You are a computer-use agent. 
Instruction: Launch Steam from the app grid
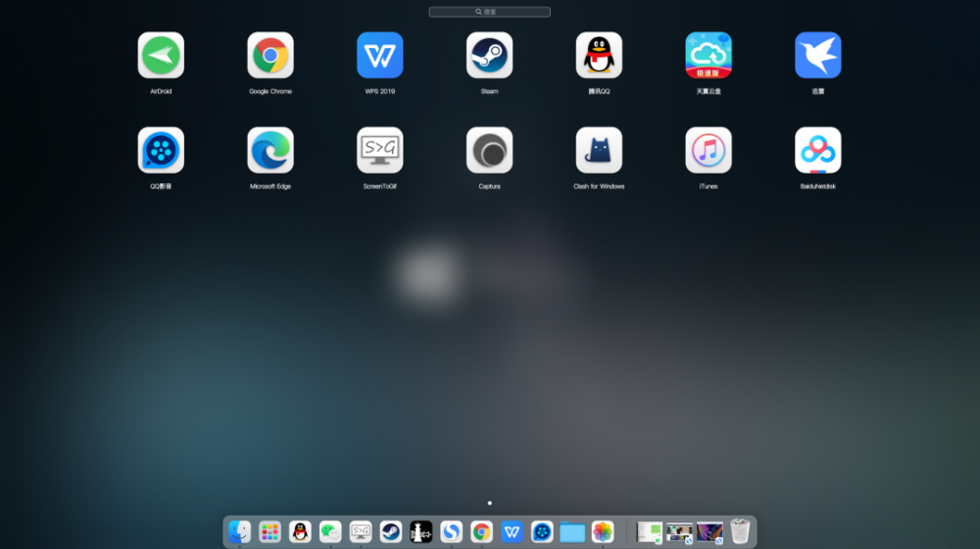pyautogui.click(x=489, y=55)
